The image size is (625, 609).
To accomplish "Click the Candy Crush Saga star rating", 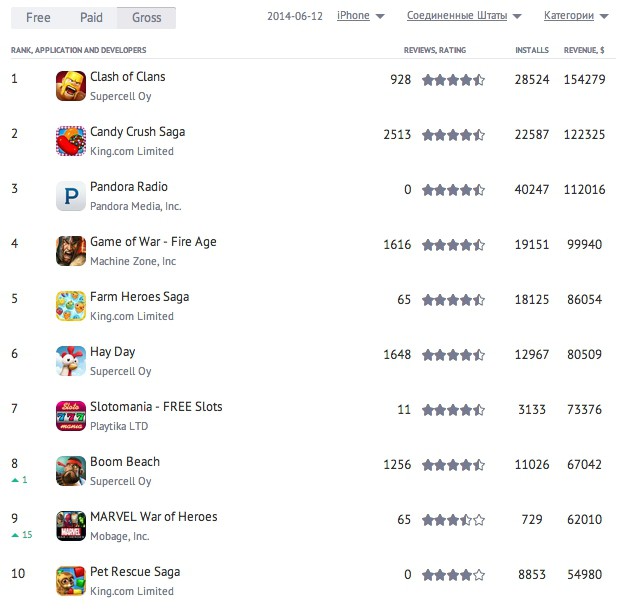I will 453,135.
